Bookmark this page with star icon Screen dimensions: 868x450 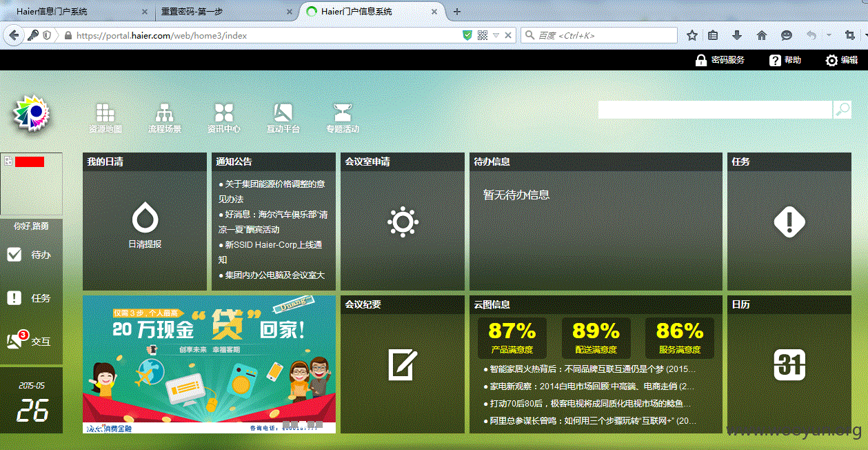(692, 35)
